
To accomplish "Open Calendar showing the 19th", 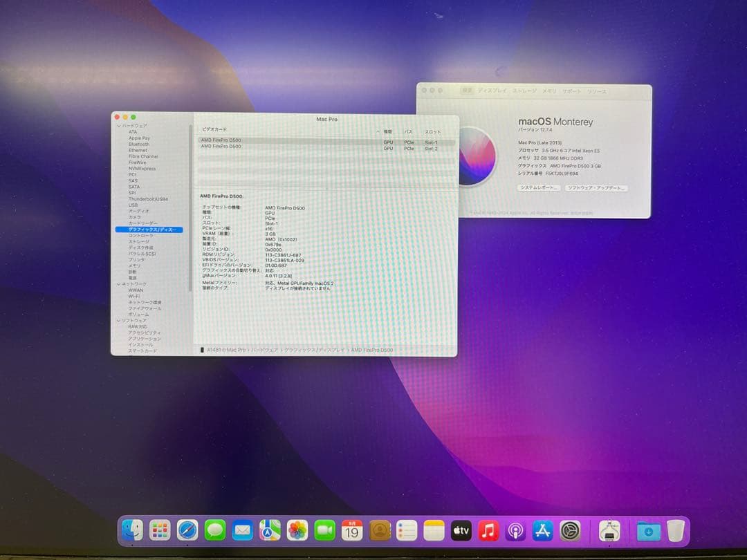I will (353, 531).
